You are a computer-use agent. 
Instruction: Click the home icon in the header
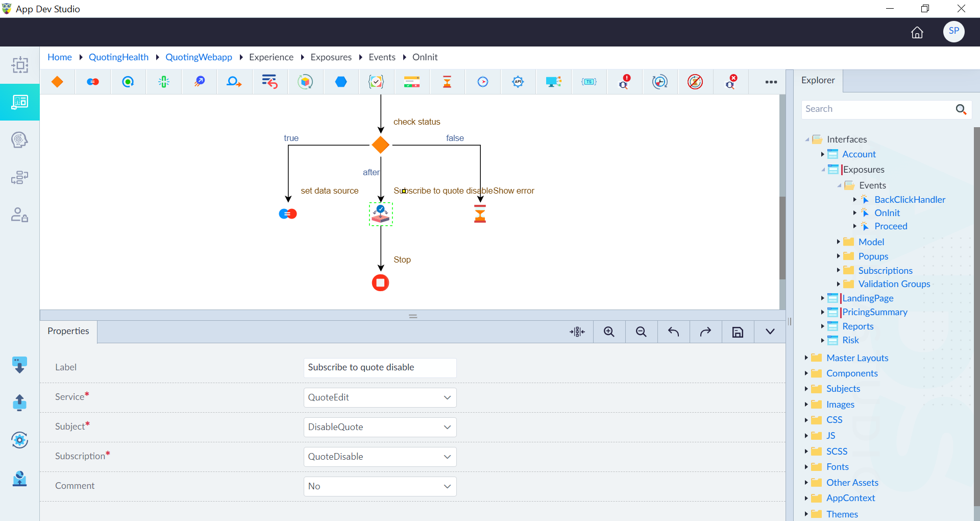click(917, 32)
